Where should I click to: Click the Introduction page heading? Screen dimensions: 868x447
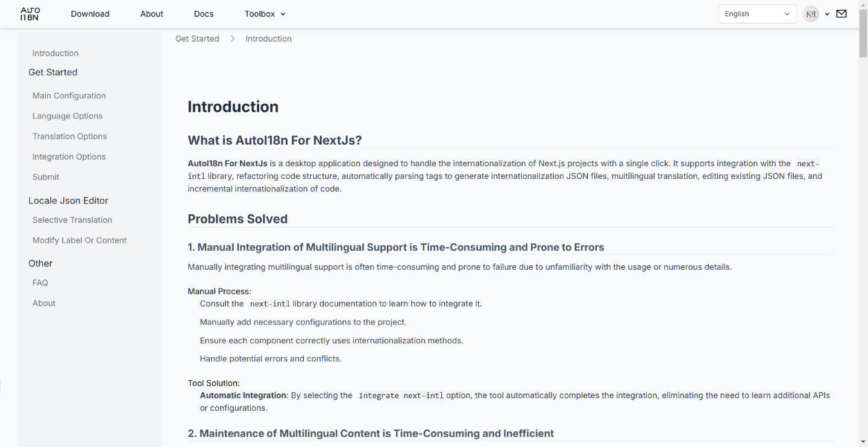click(x=233, y=107)
